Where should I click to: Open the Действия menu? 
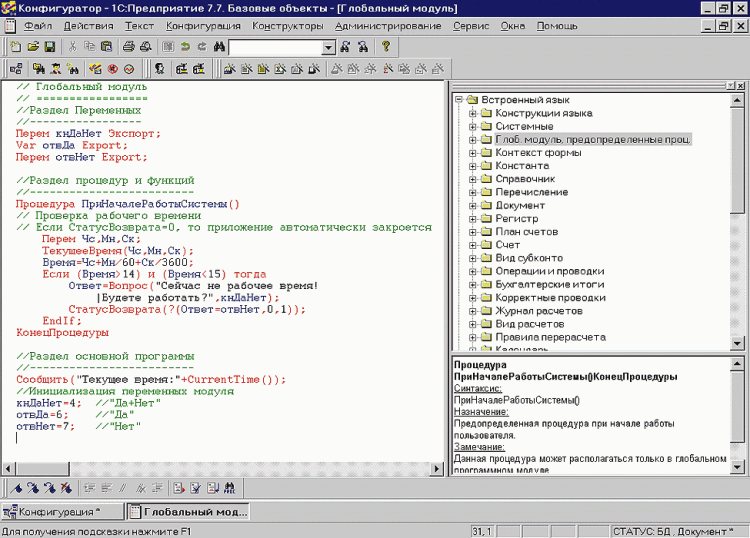(x=88, y=26)
